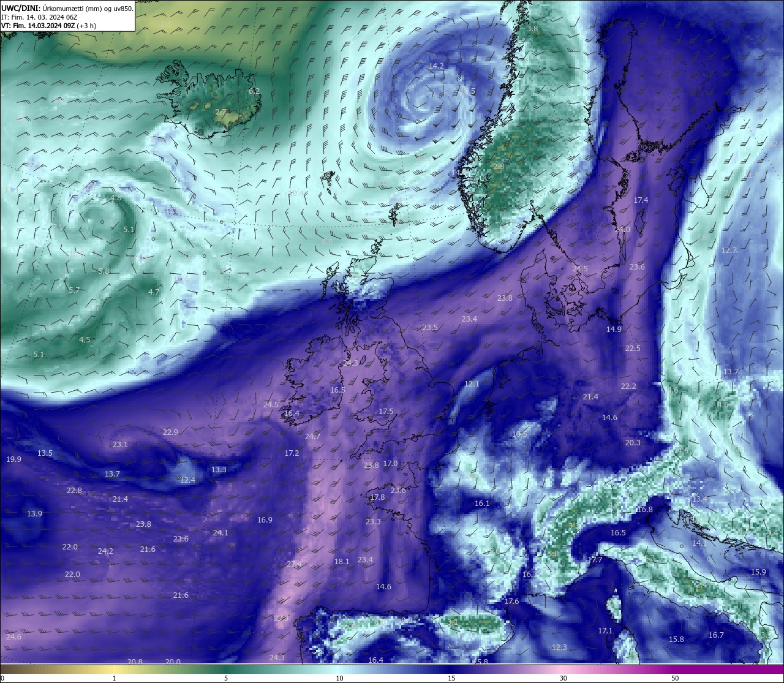Click the 12.3 value on the map
The image size is (784, 683).
559,647
